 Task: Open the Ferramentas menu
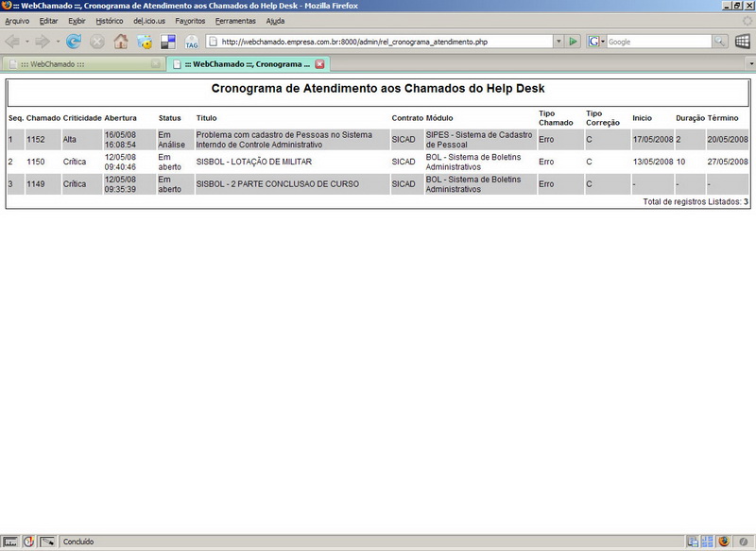(235, 21)
